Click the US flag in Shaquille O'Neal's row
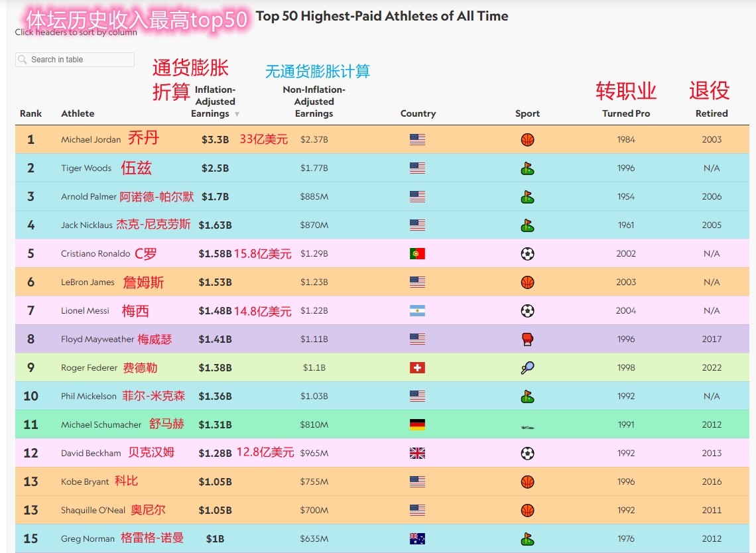 418,510
